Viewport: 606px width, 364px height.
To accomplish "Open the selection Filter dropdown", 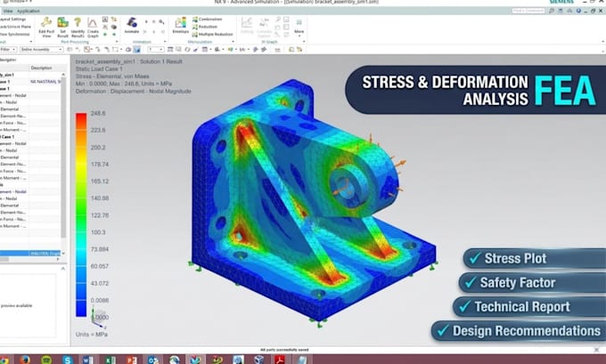I will (x=8, y=50).
